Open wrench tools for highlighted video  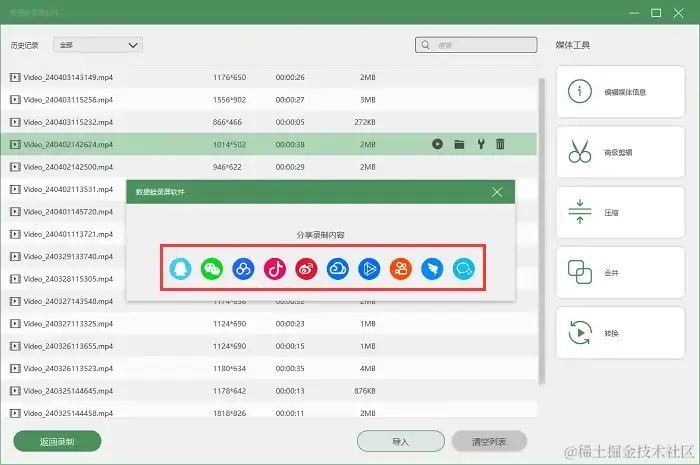click(481, 144)
